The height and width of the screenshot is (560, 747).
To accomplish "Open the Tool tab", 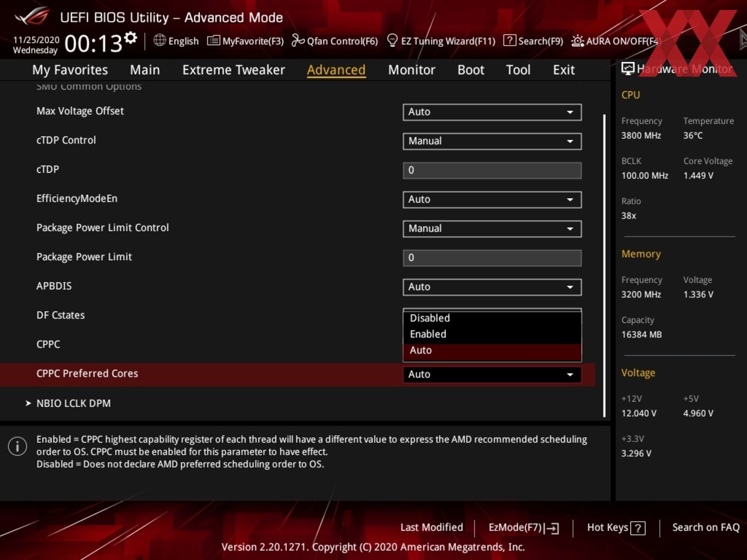I will coord(518,70).
